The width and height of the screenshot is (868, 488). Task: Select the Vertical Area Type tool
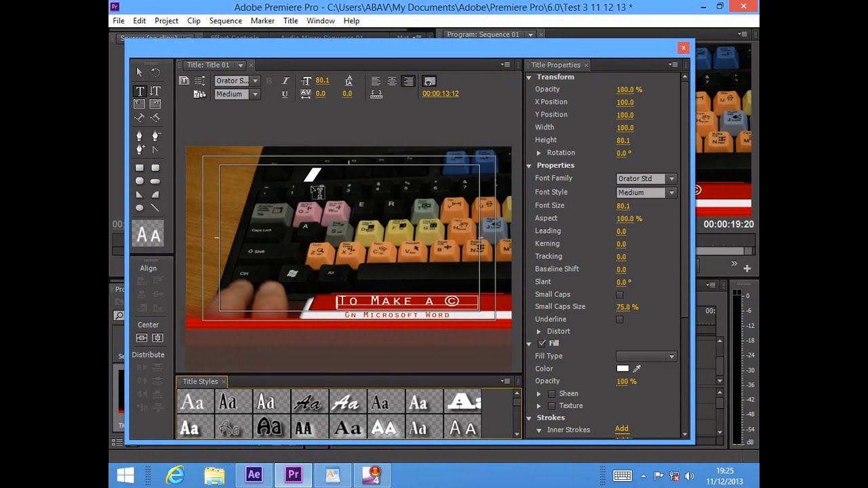pos(155,104)
